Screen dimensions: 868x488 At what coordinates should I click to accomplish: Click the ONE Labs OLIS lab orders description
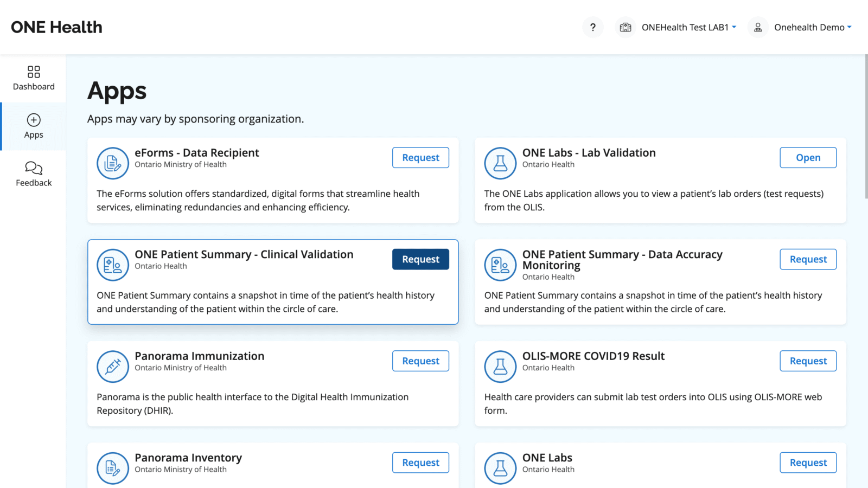click(x=654, y=200)
